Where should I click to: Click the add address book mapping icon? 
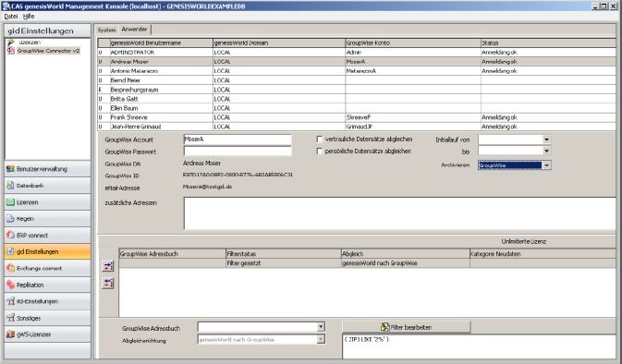coord(108,266)
